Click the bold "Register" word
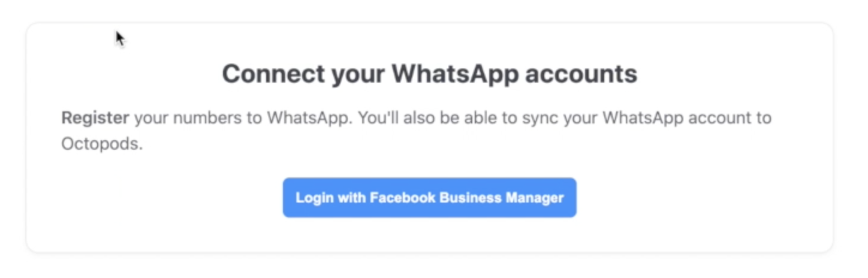Screen dimensions: 868x278 pos(95,117)
